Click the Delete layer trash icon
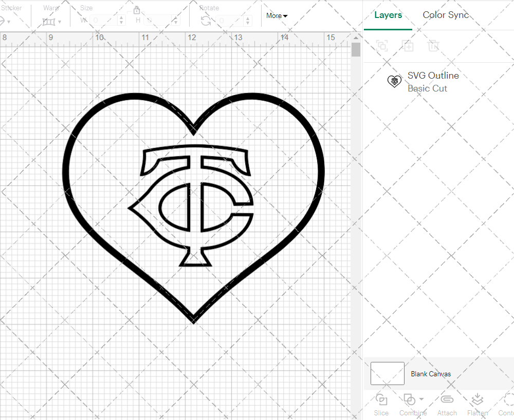The height and width of the screenshot is (420, 514). (433, 46)
